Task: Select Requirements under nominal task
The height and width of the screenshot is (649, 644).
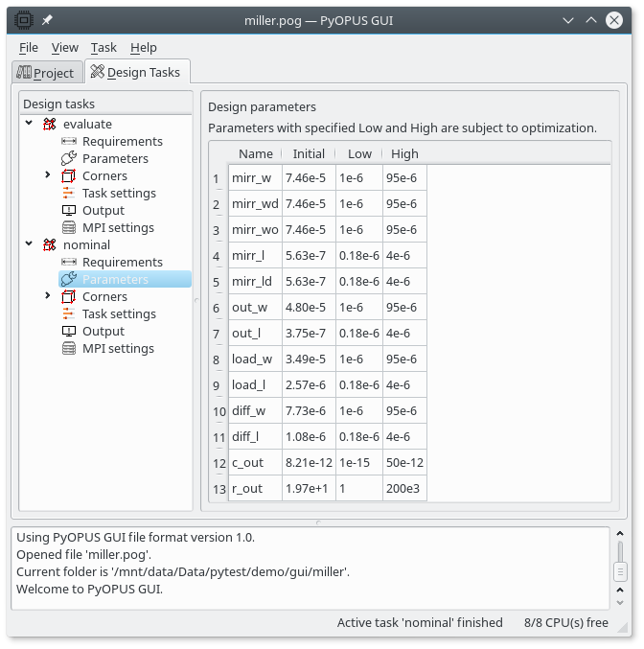Action: [x=122, y=263]
